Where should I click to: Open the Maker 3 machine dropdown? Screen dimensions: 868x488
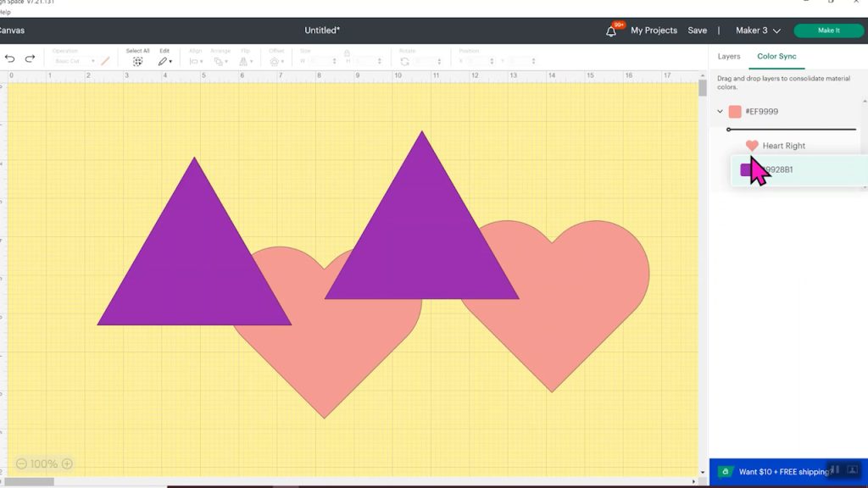click(x=758, y=30)
